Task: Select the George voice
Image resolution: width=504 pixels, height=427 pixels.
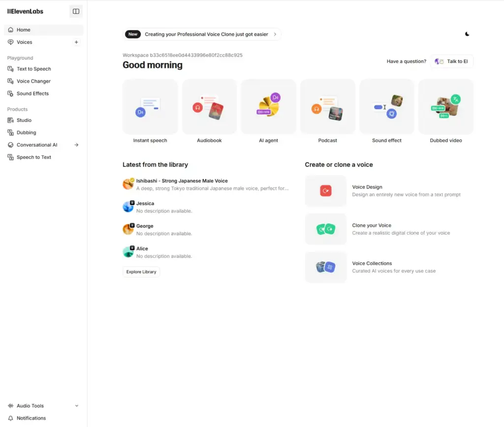Action: click(206, 229)
